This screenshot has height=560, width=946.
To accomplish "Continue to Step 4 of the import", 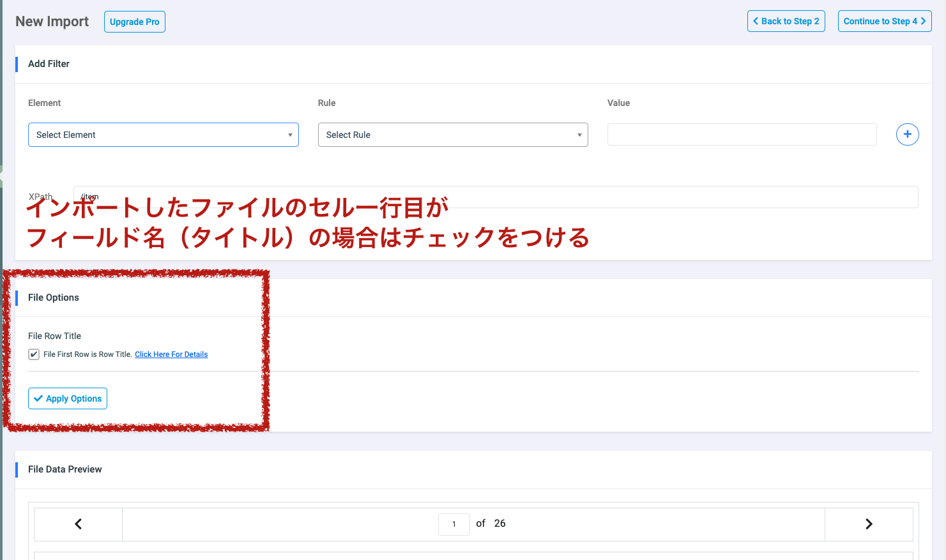I will pos(885,20).
